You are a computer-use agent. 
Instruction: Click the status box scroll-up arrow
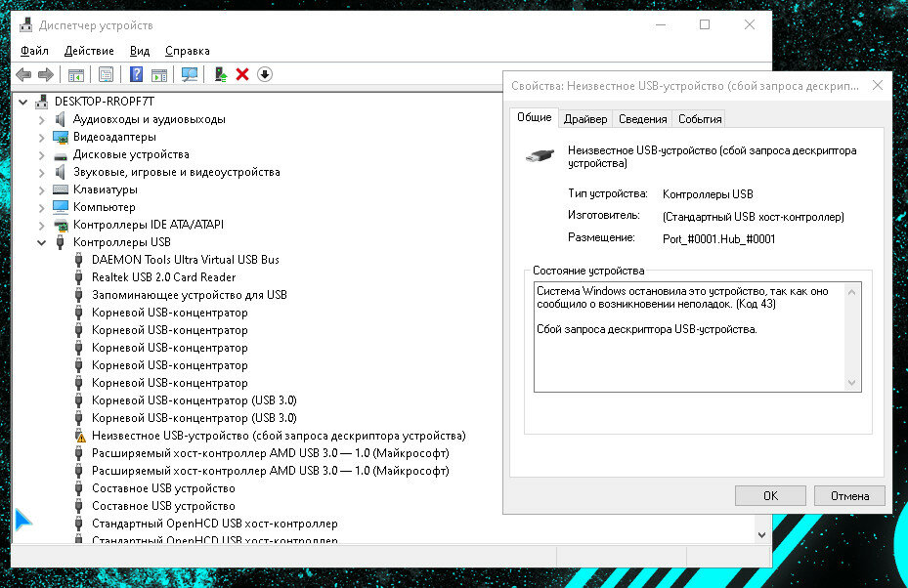851,292
